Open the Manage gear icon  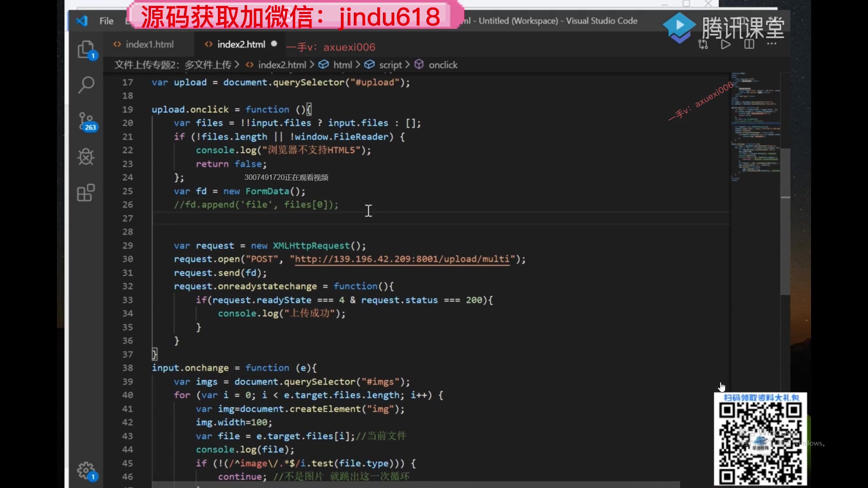(x=86, y=471)
